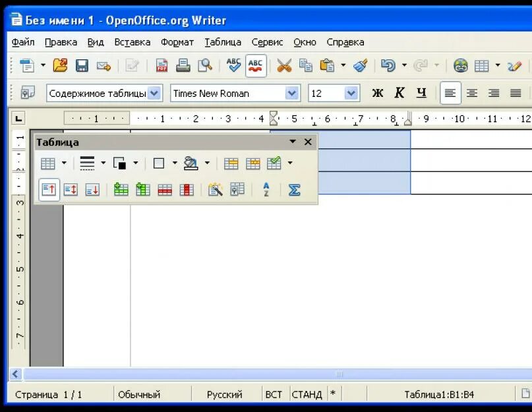
Task: Expand the Undo history dropdown arrow
Action: pos(404,65)
